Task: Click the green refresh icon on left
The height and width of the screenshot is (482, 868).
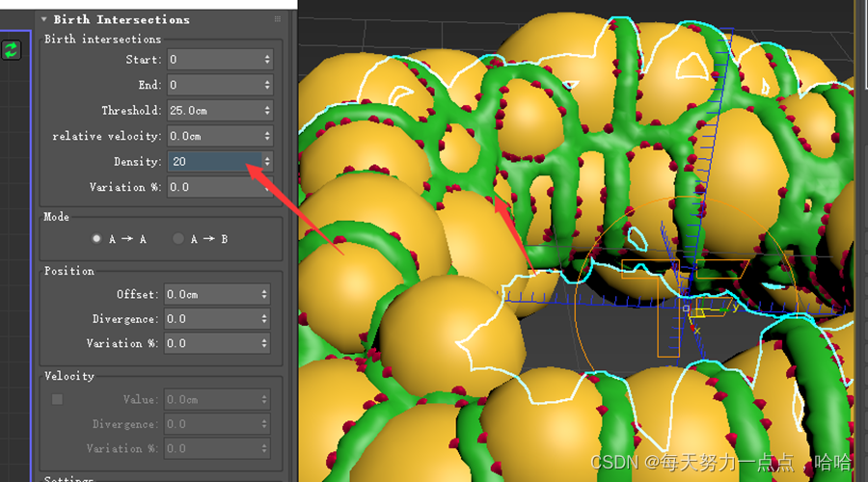Action: [11, 50]
